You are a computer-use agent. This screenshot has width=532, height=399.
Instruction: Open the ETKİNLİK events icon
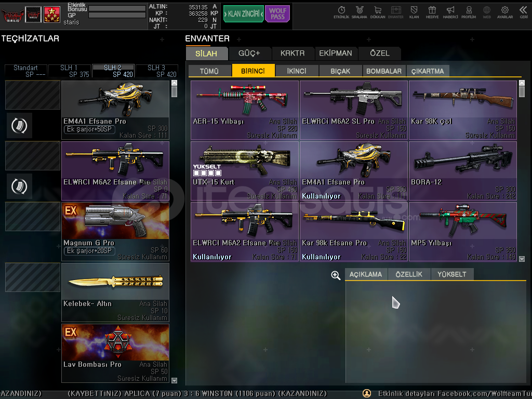point(341,12)
